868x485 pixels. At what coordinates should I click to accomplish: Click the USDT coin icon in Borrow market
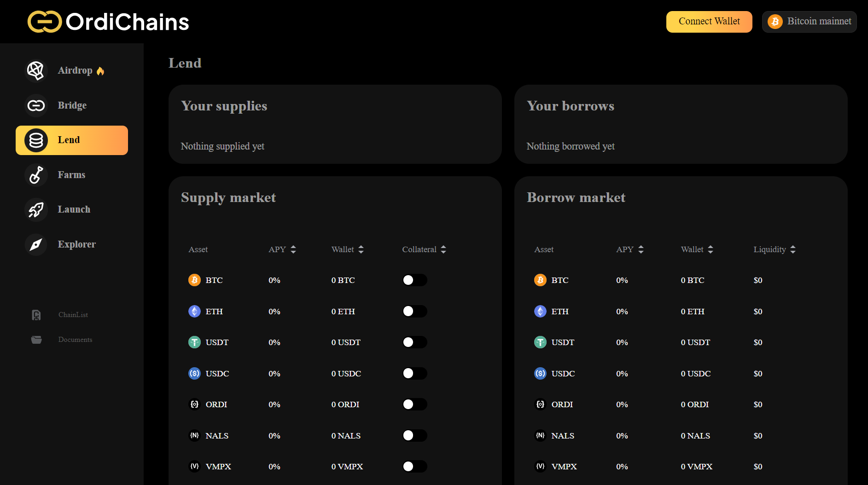pos(540,342)
